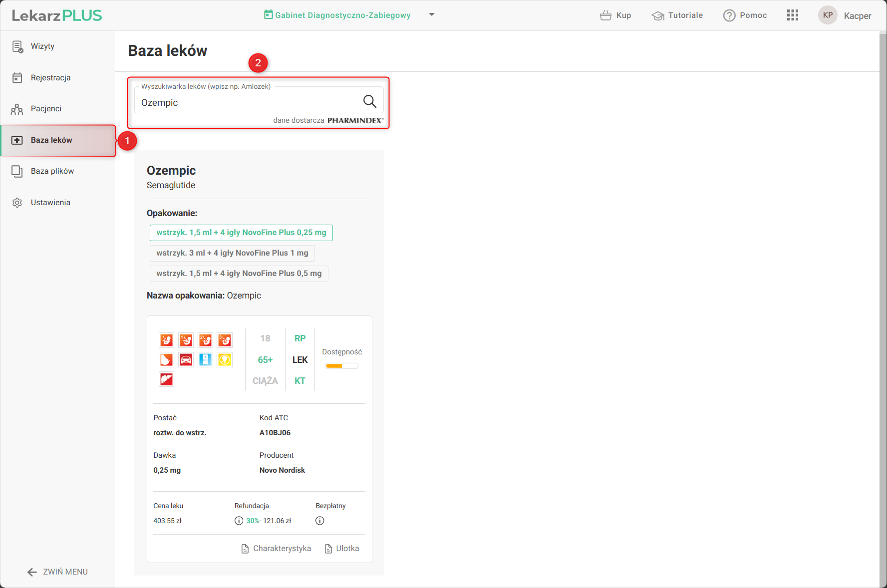Click the dose value 0,25 mg
887x588 pixels.
click(167, 470)
